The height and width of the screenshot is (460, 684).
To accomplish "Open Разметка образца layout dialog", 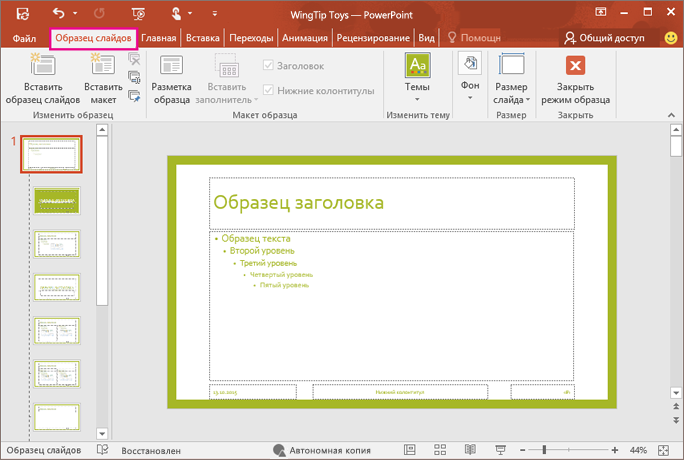I will pos(171,80).
